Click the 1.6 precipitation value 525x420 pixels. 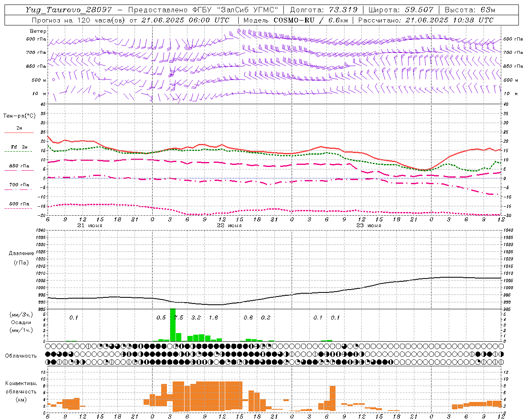[x=213, y=318]
